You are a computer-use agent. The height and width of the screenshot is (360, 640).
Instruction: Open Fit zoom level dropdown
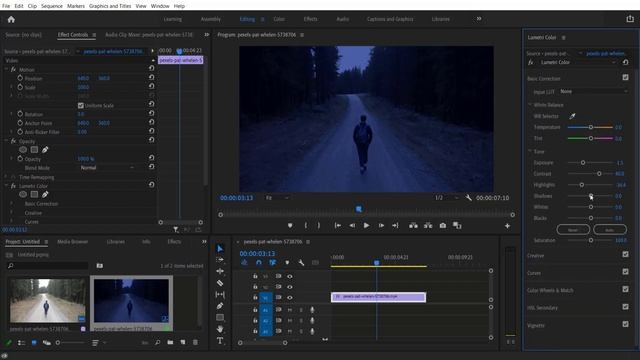pyautogui.click(x=277, y=198)
